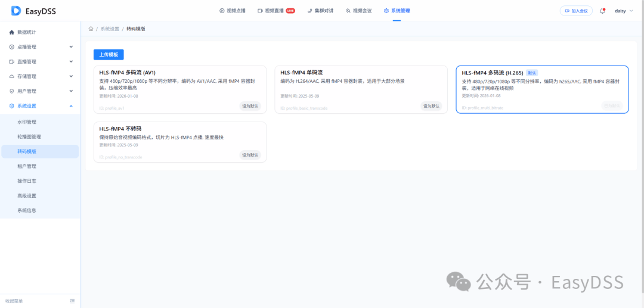Click the 用户管理 shield icon

point(11,91)
